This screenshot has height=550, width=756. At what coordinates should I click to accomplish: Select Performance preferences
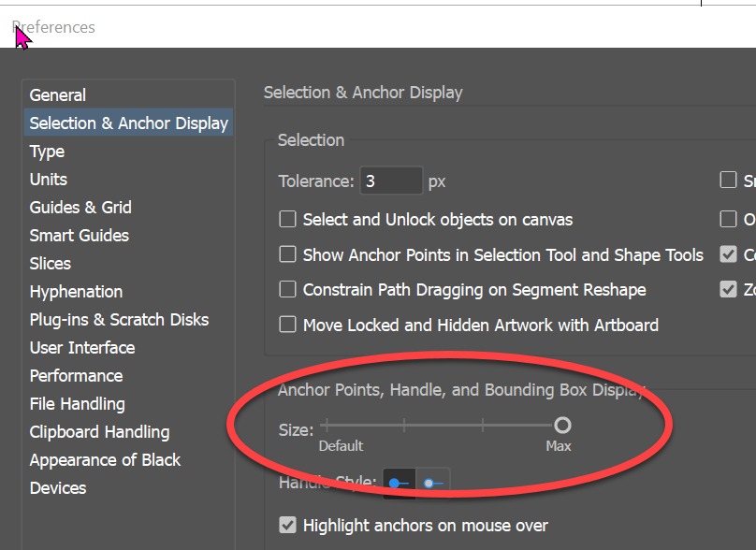[76, 375]
